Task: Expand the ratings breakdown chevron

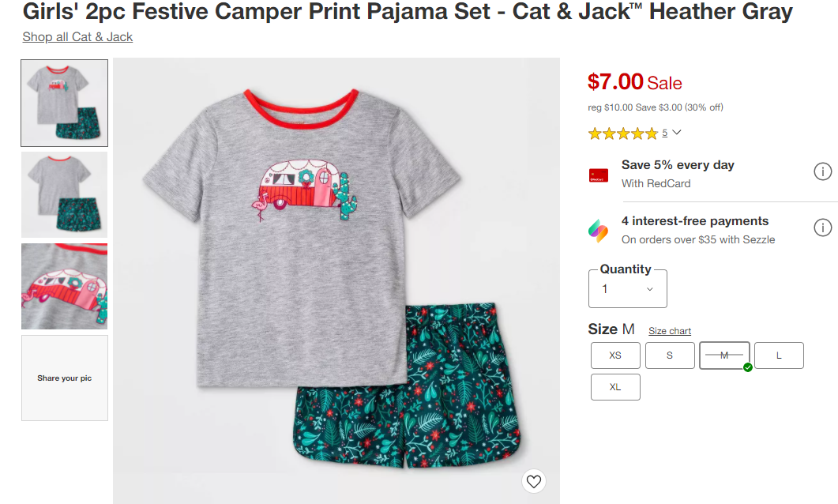Action: (676, 133)
